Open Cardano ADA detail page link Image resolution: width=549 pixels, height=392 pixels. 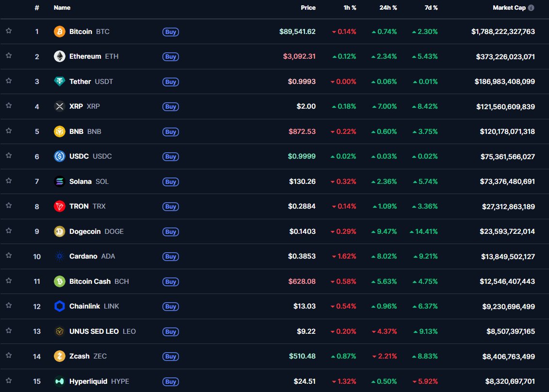pos(92,257)
